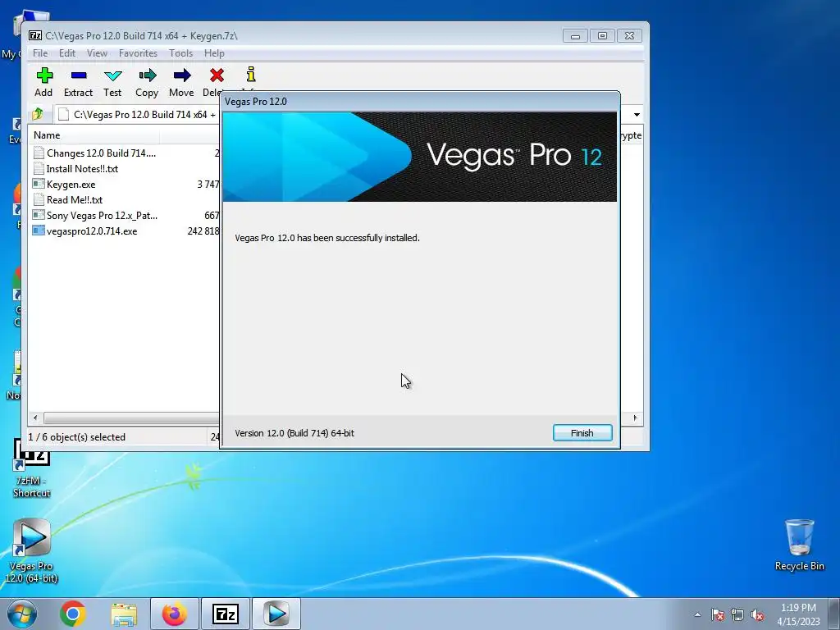Expand the 7-Zip address bar dropdown arrow
The height and width of the screenshot is (630, 840).
click(637, 115)
